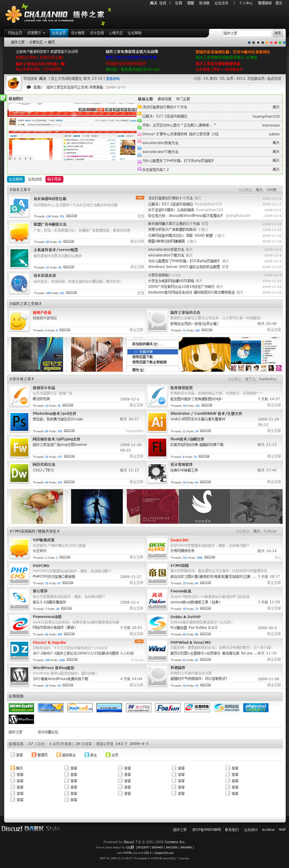This screenshot has height=868, width=289.
Task: Click the Archiver footer link
Action: click(x=268, y=829)
